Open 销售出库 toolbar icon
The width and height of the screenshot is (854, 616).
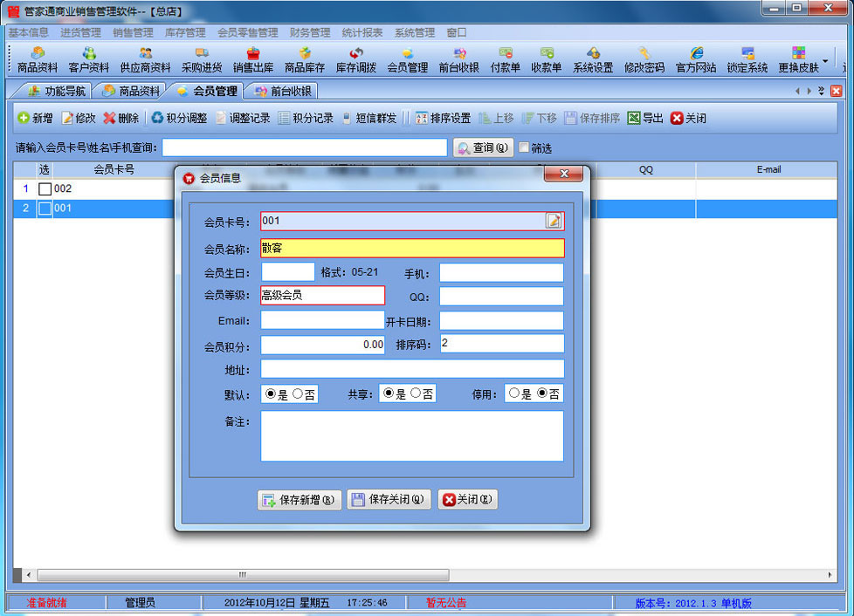pyautogui.click(x=253, y=60)
